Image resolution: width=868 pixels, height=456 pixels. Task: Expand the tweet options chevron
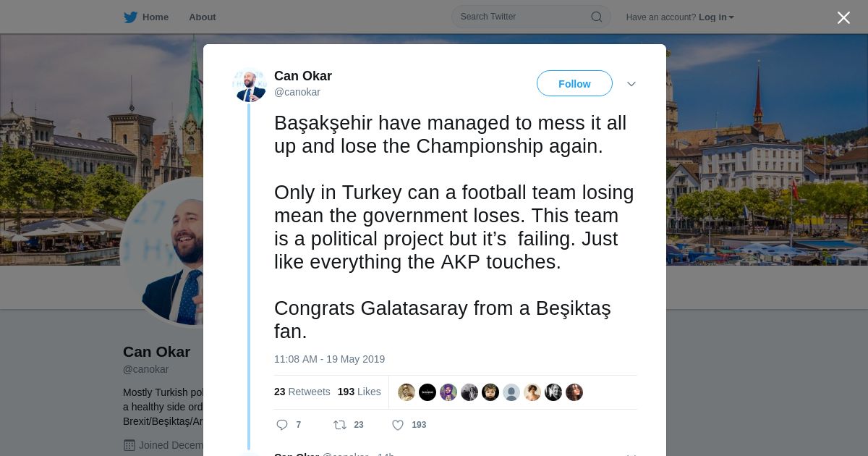point(631,84)
